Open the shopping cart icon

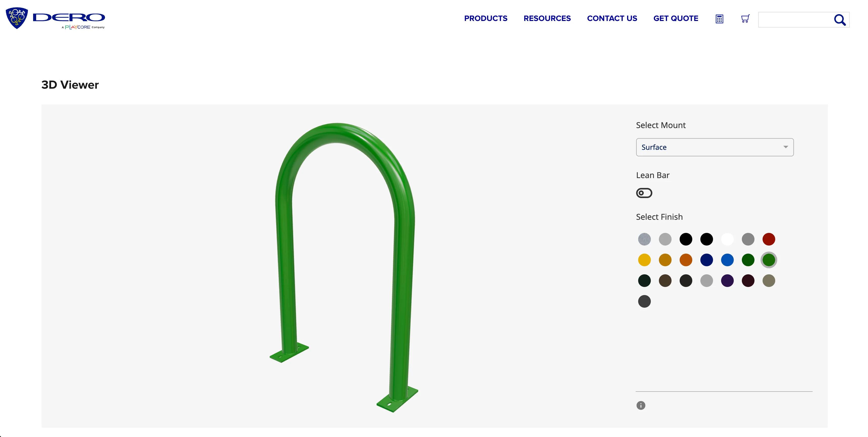pyautogui.click(x=745, y=18)
